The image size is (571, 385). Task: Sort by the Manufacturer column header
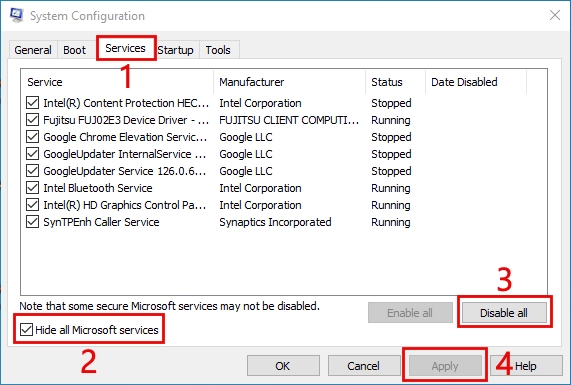(290, 82)
